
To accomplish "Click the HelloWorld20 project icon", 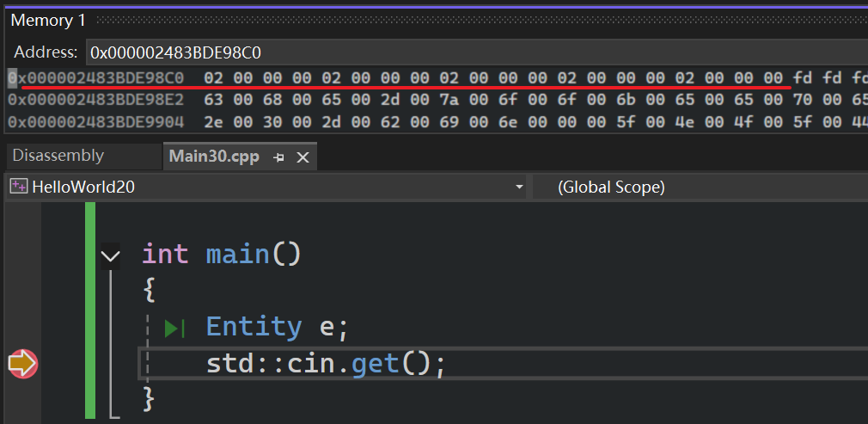I will tap(19, 187).
